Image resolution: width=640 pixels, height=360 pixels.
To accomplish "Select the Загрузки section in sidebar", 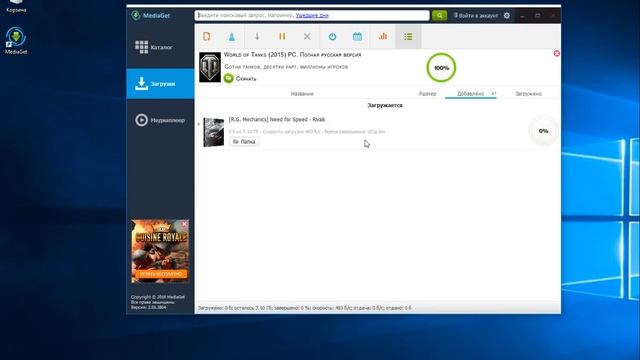I will pos(160,84).
